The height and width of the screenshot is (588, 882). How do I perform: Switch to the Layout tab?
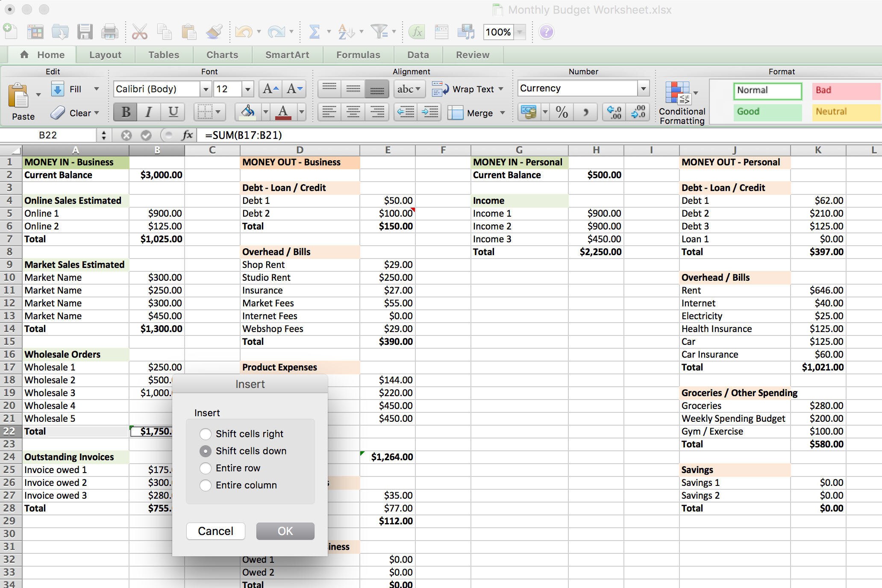coord(105,55)
